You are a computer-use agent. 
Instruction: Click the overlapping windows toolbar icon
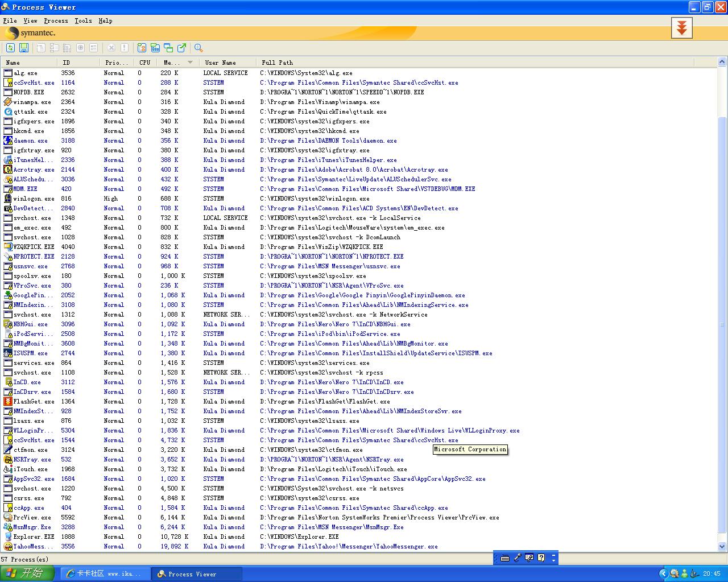tap(168, 48)
